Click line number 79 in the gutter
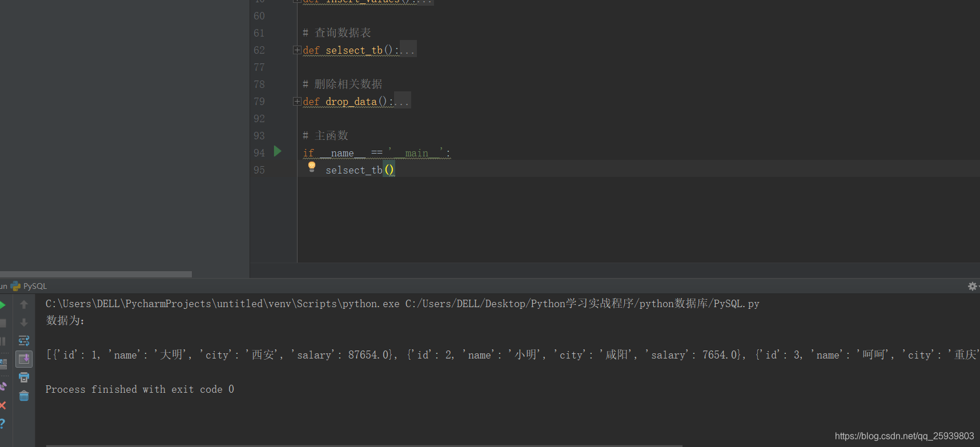980x447 pixels. pos(259,102)
